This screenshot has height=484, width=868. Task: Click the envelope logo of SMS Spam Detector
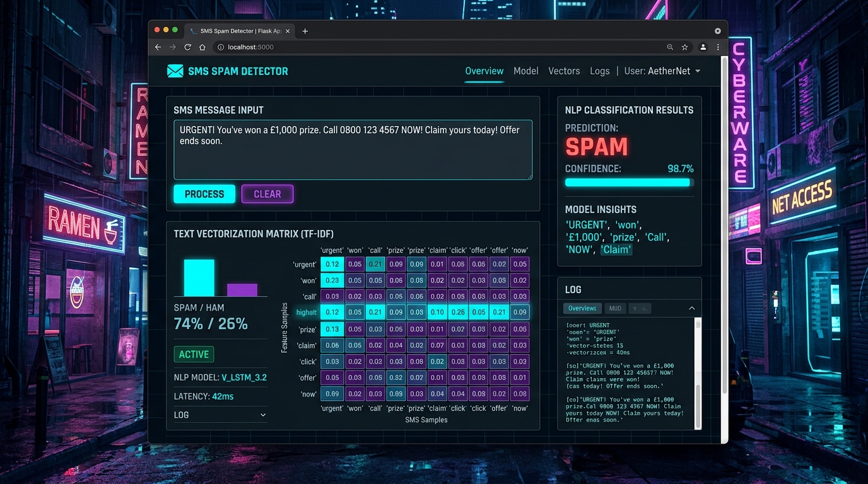click(175, 71)
